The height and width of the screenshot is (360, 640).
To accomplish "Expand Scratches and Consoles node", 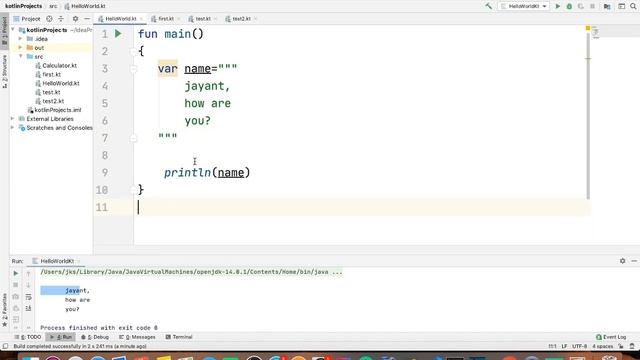I will pyautogui.click(x=13, y=128).
